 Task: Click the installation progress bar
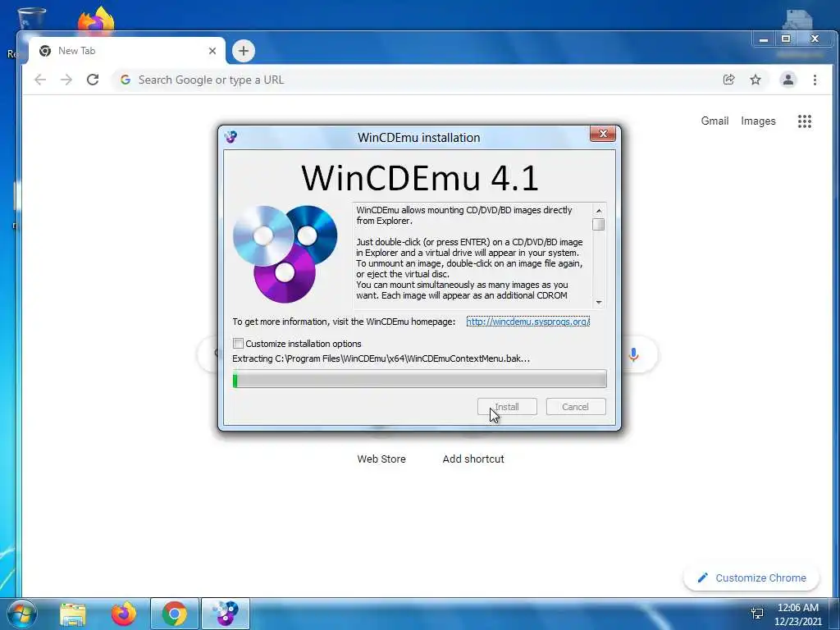click(419, 379)
